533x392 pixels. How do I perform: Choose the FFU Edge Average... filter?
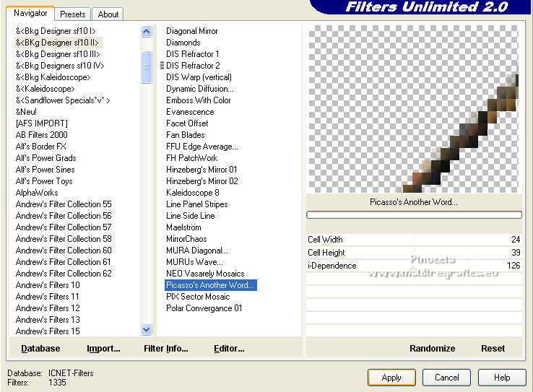click(x=202, y=147)
